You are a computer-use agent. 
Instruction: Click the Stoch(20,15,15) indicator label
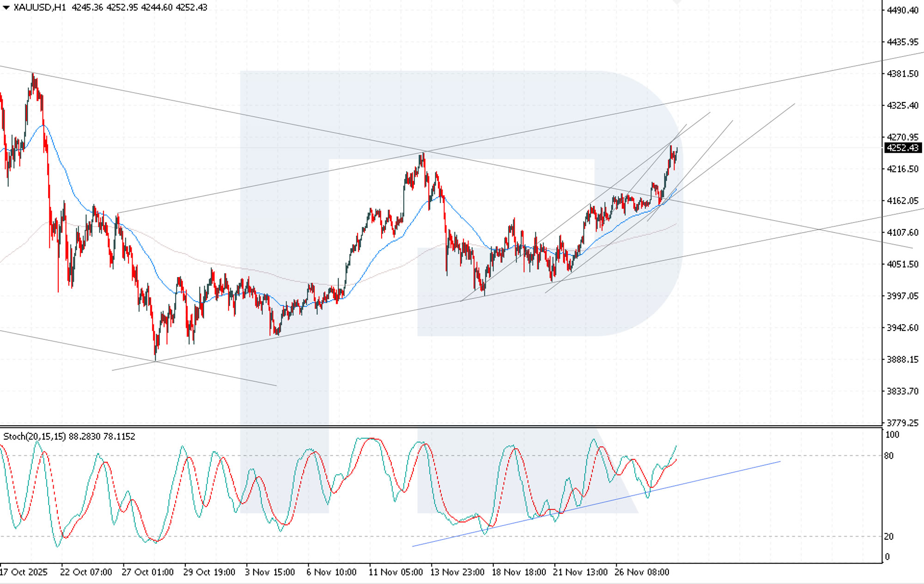[35, 436]
